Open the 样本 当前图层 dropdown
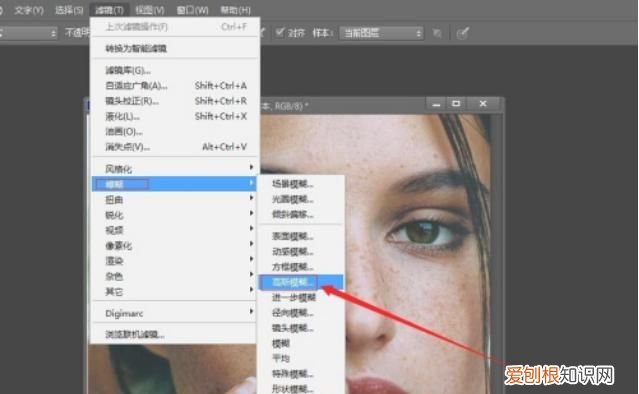The image size is (639, 394). pyautogui.click(x=381, y=33)
